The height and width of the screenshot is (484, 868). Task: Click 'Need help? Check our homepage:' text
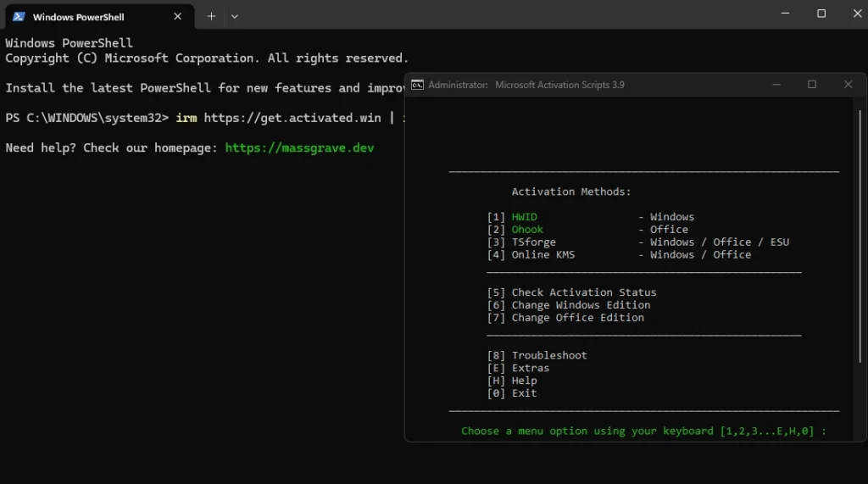[x=111, y=147]
